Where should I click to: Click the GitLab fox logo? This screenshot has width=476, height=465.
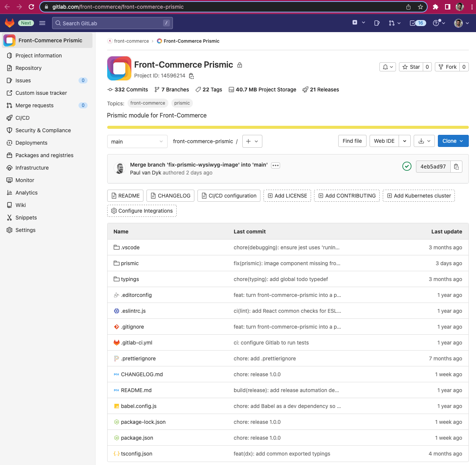[x=9, y=23]
